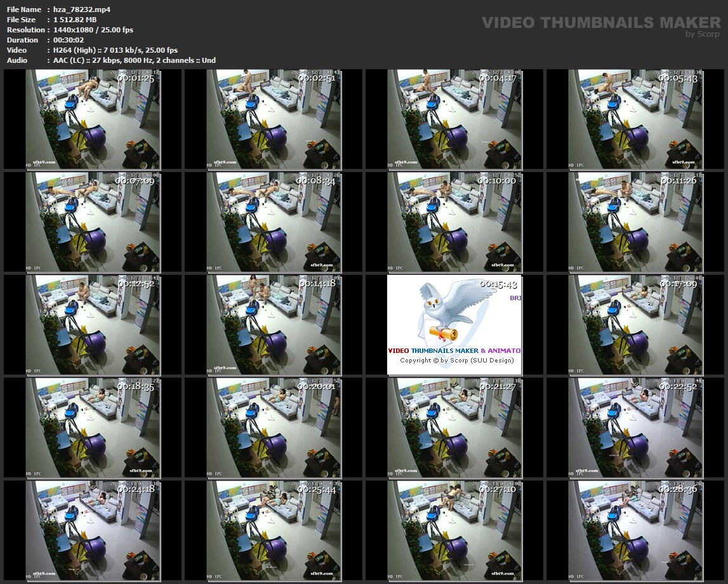728x584 pixels.
Task: Open the thumbnail timestamped 00:05:43
Action: point(635,119)
